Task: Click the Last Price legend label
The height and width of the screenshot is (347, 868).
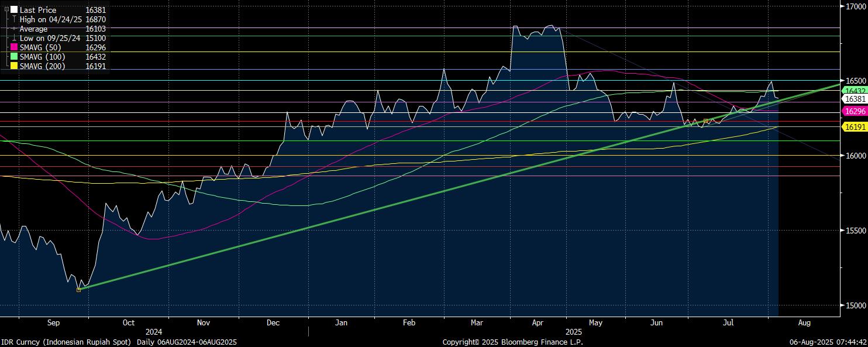Action: pyautogui.click(x=38, y=10)
